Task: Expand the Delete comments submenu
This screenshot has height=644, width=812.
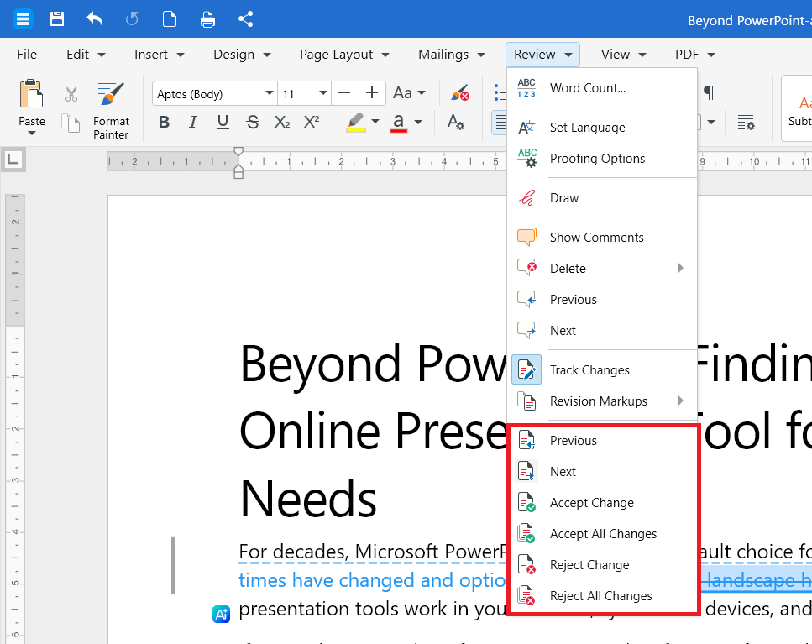Action: (680, 268)
